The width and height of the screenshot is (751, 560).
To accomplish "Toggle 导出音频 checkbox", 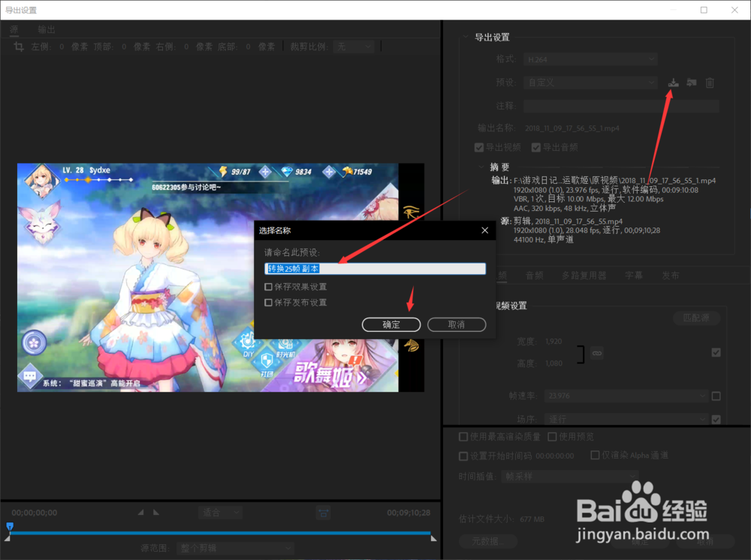I will [x=536, y=147].
